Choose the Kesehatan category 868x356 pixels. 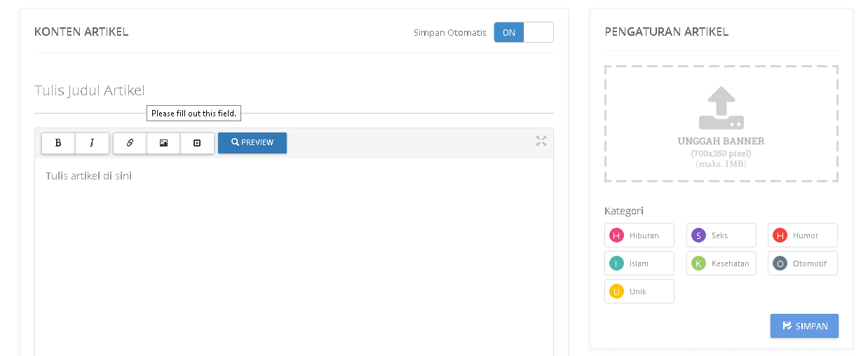(721, 263)
